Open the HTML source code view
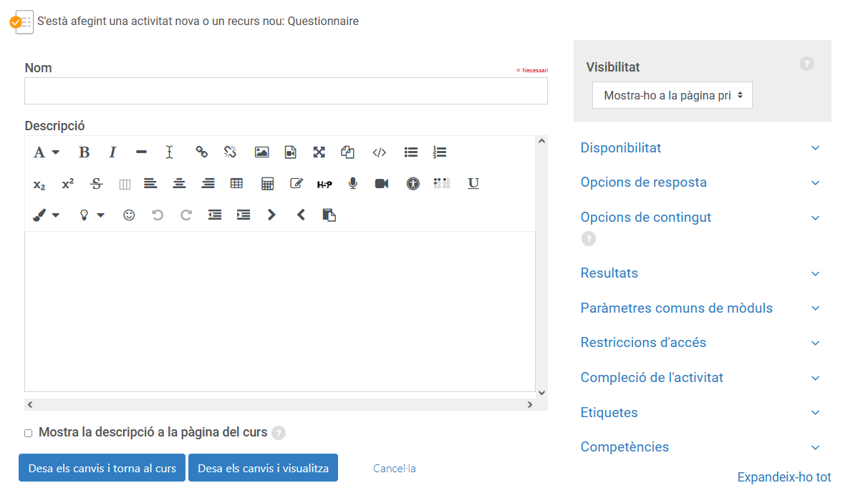The width and height of the screenshot is (868, 503). 379,152
